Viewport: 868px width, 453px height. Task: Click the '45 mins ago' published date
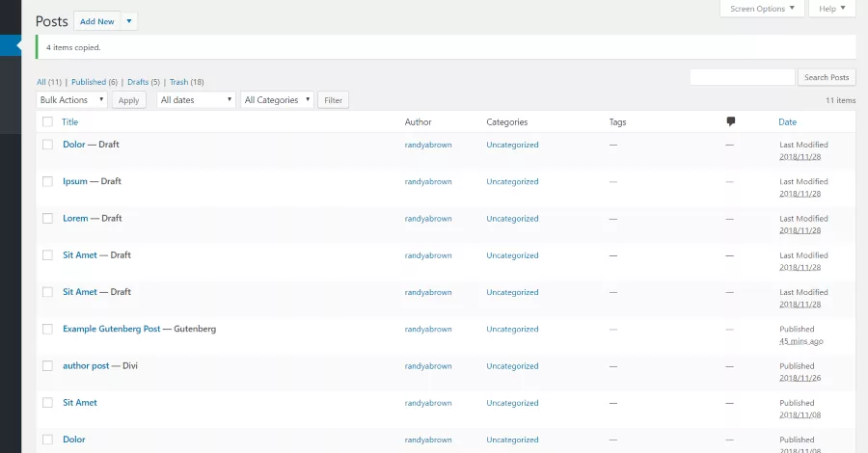(x=801, y=341)
